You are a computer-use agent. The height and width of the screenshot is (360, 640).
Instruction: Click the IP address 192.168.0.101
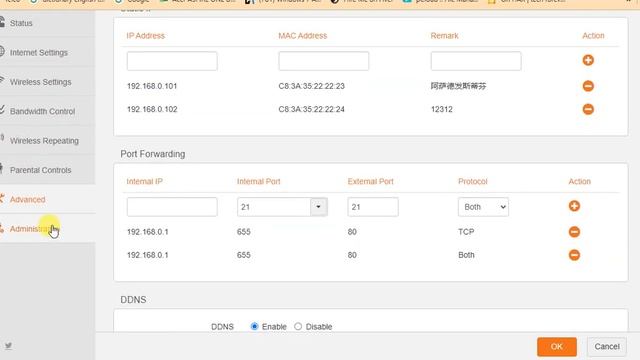152,86
